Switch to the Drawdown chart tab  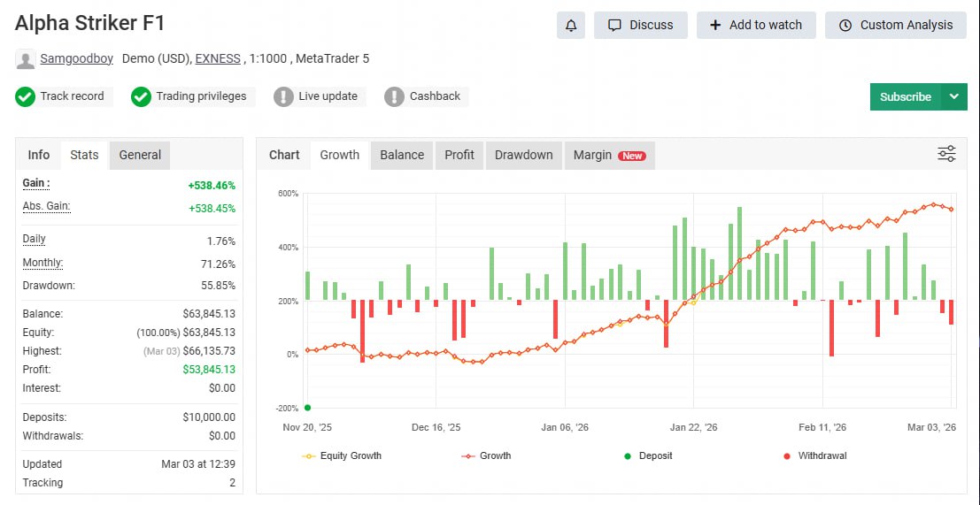click(523, 155)
